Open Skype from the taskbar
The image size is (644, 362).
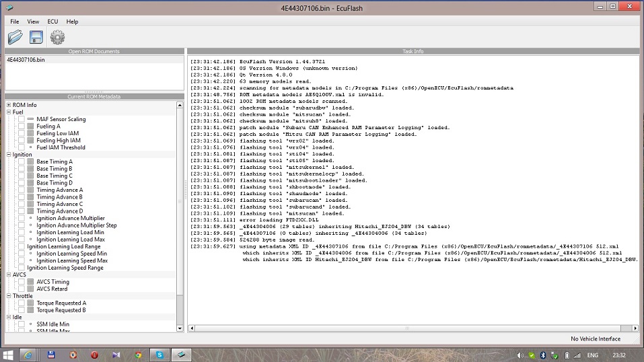pyautogui.click(x=159, y=355)
